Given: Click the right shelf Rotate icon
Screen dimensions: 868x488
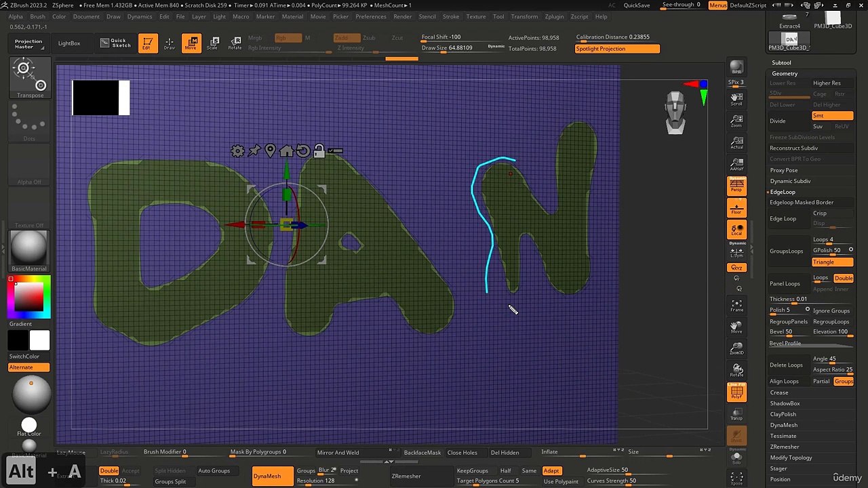Looking at the screenshot, I should click(736, 371).
